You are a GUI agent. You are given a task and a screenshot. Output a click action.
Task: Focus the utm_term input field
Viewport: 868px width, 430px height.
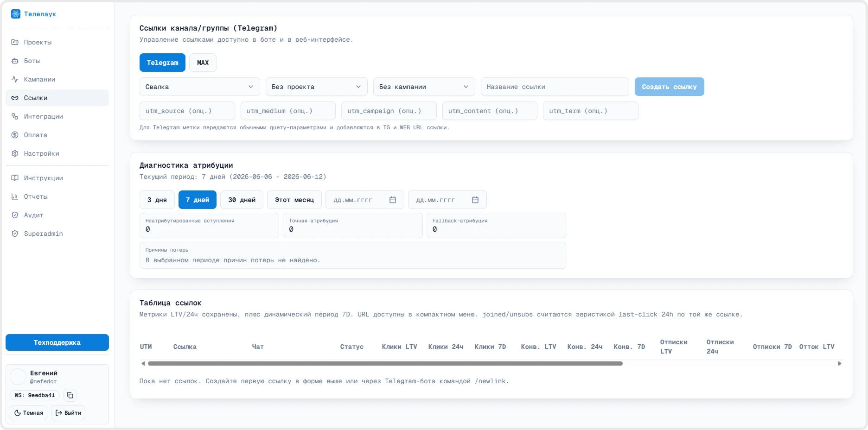pos(591,111)
